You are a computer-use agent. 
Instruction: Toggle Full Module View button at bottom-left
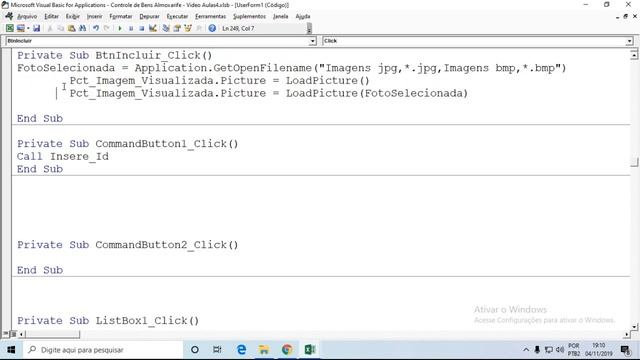13,334
